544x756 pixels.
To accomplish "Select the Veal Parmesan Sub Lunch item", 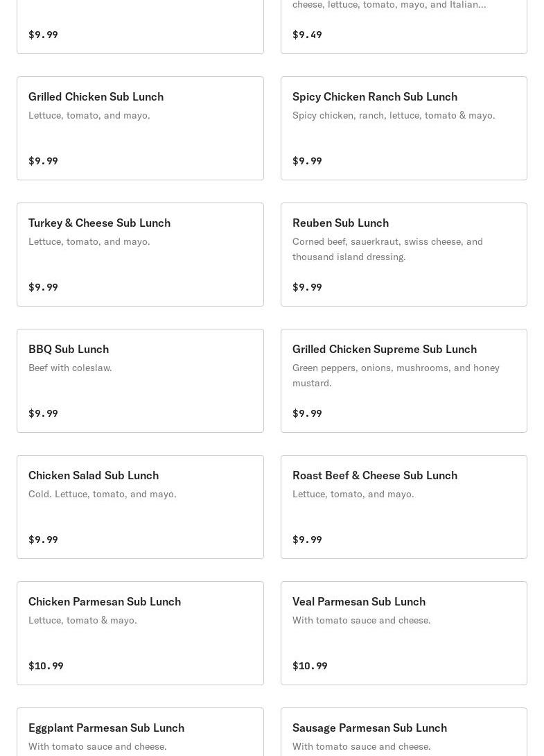I will (x=403, y=633).
